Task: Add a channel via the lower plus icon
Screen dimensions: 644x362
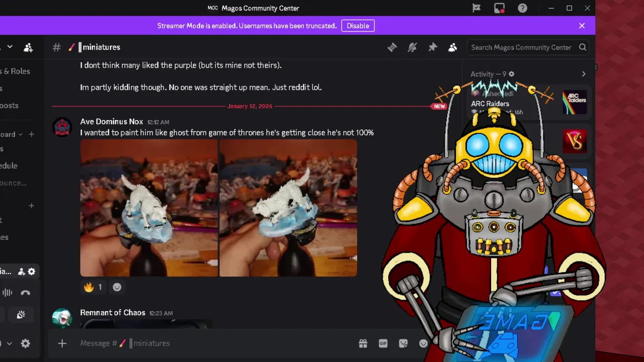Action: (31, 206)
